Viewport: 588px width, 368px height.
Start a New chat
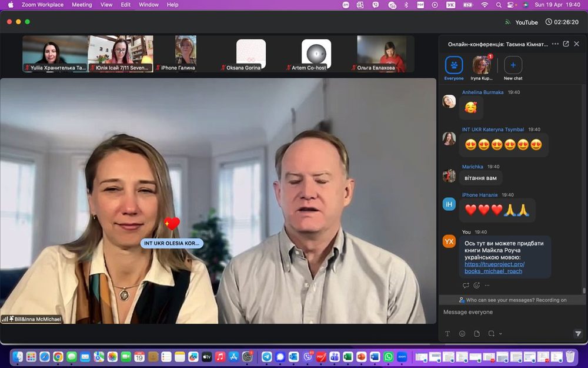coord(513,68)
